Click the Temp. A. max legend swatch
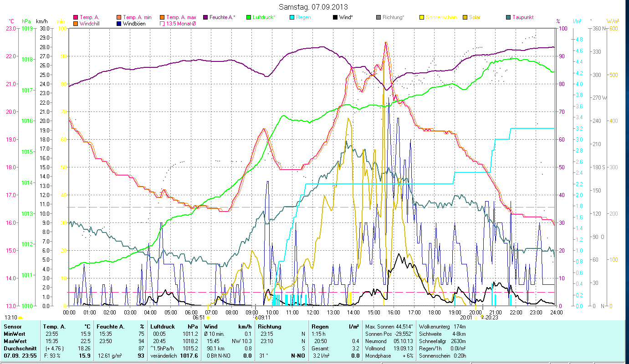 point(162,17)
